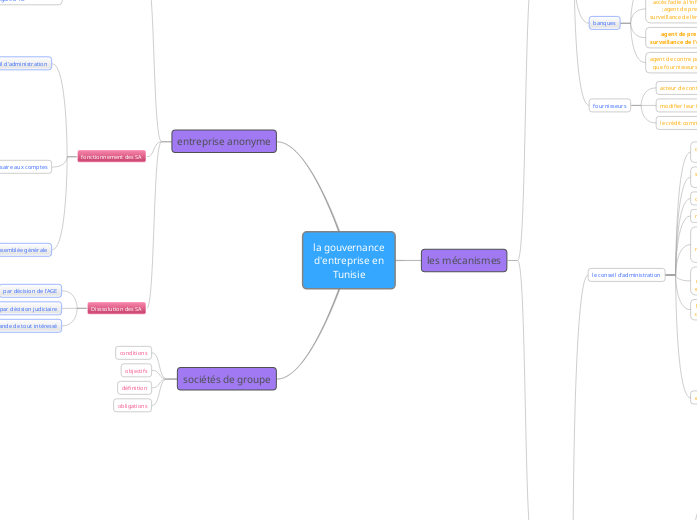The height and width of the screenshot is (520, 697).
Task: Select the 'banques' node
Action: click(x=604, y=23)
